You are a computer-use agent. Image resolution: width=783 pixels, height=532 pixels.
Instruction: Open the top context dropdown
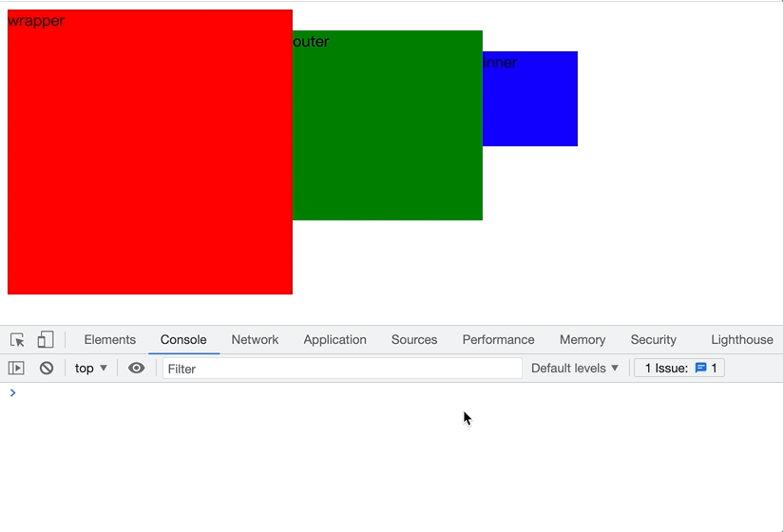91,369
